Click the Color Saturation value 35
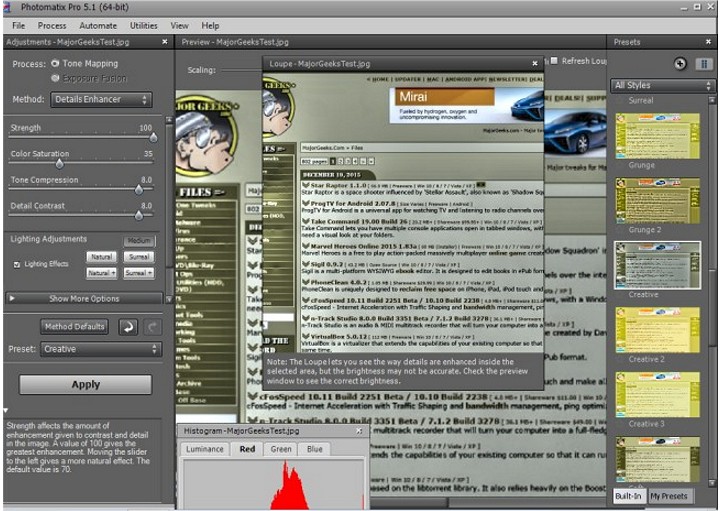721x511 pixels. point(148,154)
